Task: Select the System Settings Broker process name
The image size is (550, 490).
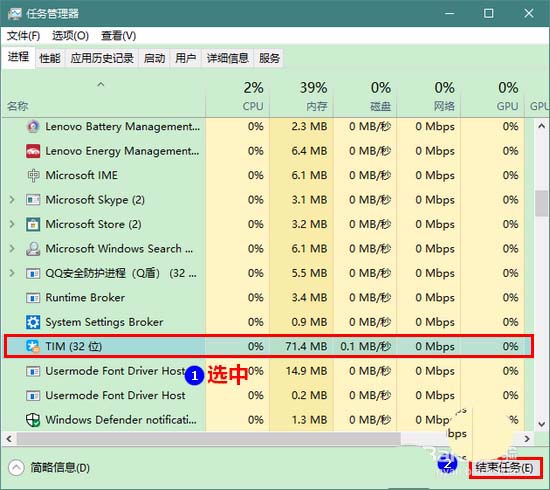Action: (105, 322)
